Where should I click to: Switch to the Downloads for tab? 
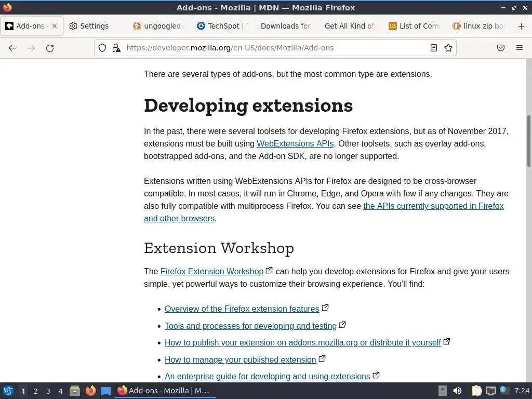pyautogui.click(x=286, y=26)
